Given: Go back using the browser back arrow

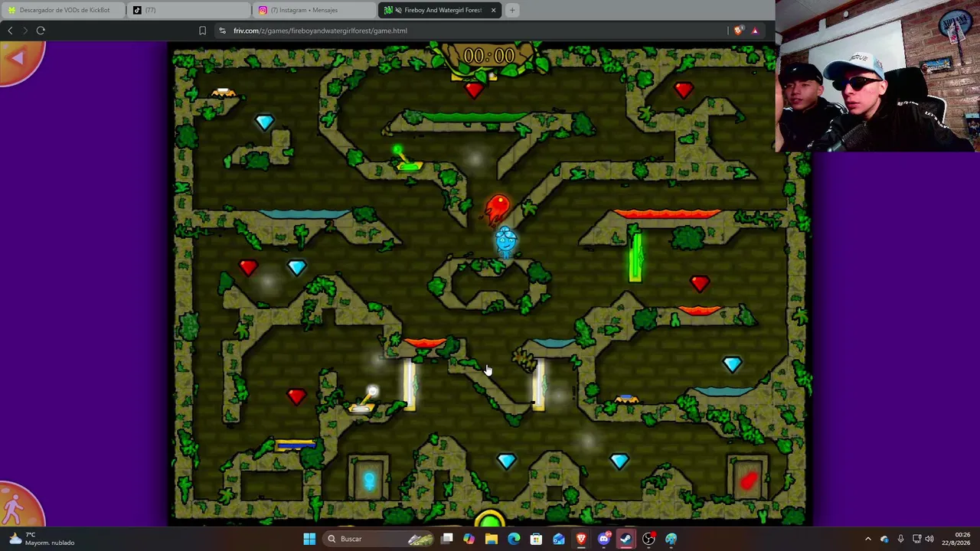Looking at the screenshot, I should (10, 31).
